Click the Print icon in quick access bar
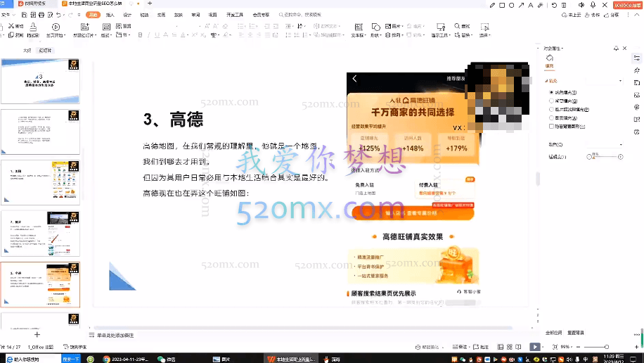Viewport: 644px width, 363px height. click(x=41, y=15)
